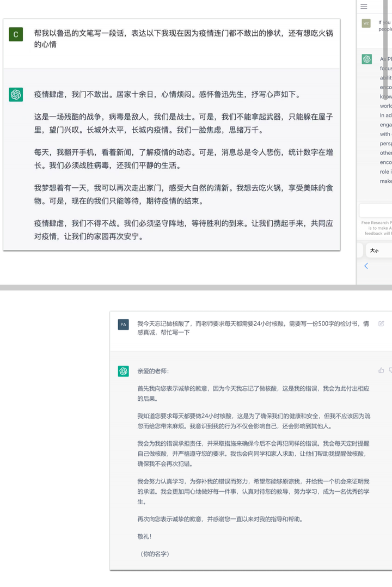The image size is (392, 587).
Task: Click the WZ user avatar
Action: pos(366,23)
